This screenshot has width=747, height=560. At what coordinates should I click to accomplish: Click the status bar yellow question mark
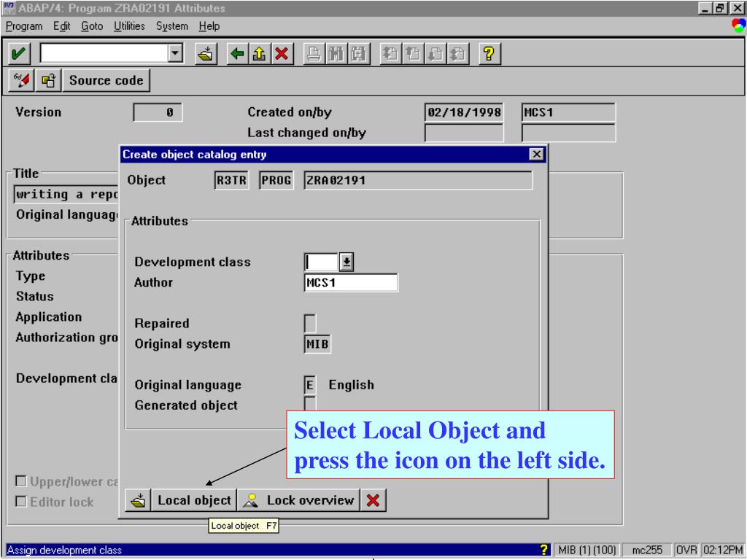[543, 550]
